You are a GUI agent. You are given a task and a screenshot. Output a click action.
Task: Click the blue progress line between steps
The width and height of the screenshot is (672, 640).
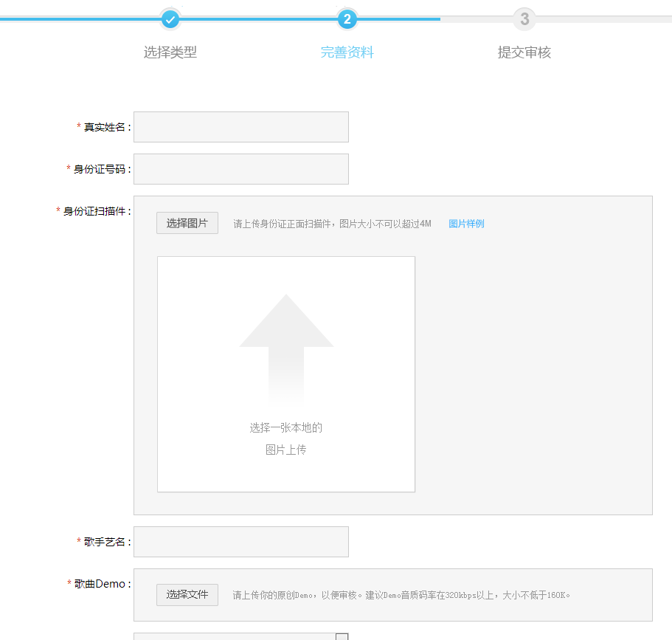[258, 18]
